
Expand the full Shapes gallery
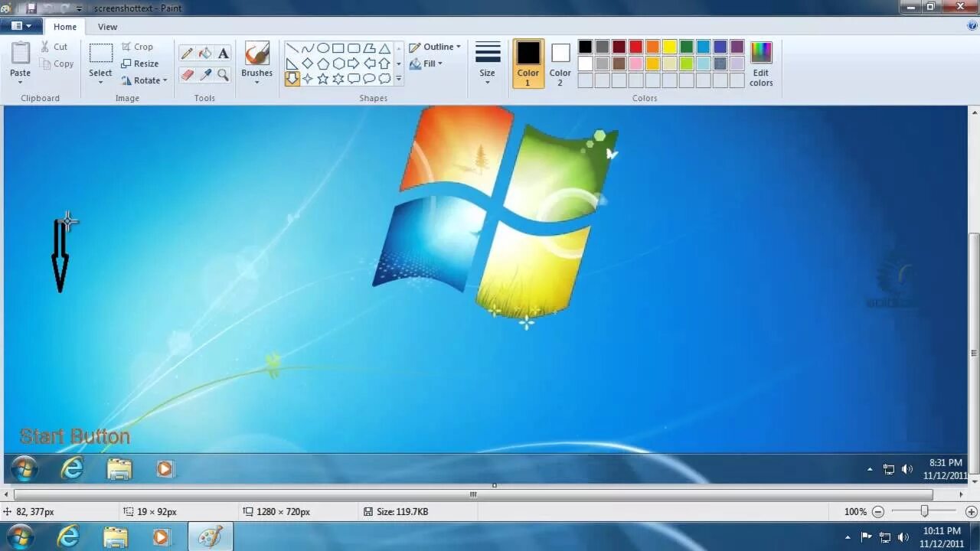coord(399,79)
